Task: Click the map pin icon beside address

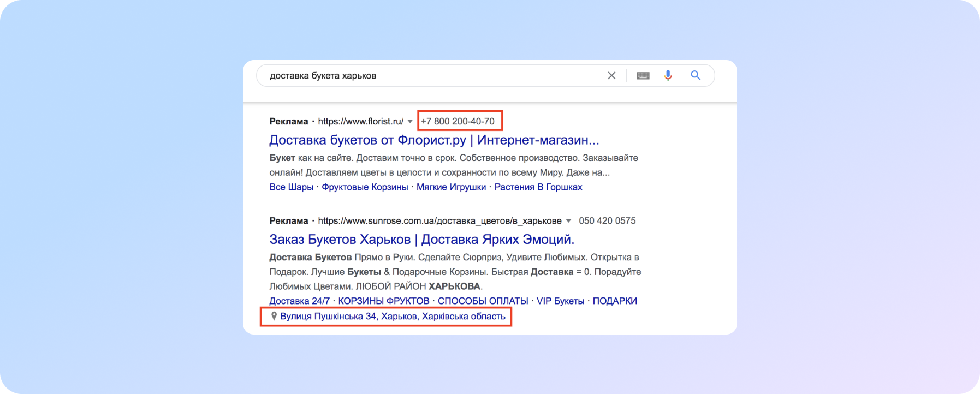Action: tap(274, 316)
